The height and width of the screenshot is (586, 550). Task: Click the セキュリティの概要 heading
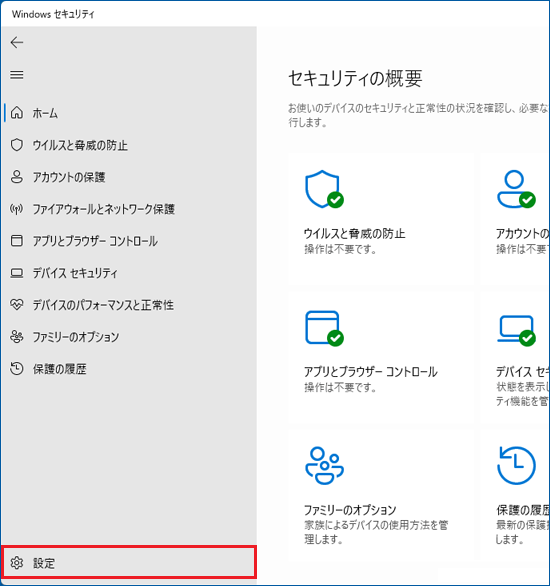click(355, 79)
